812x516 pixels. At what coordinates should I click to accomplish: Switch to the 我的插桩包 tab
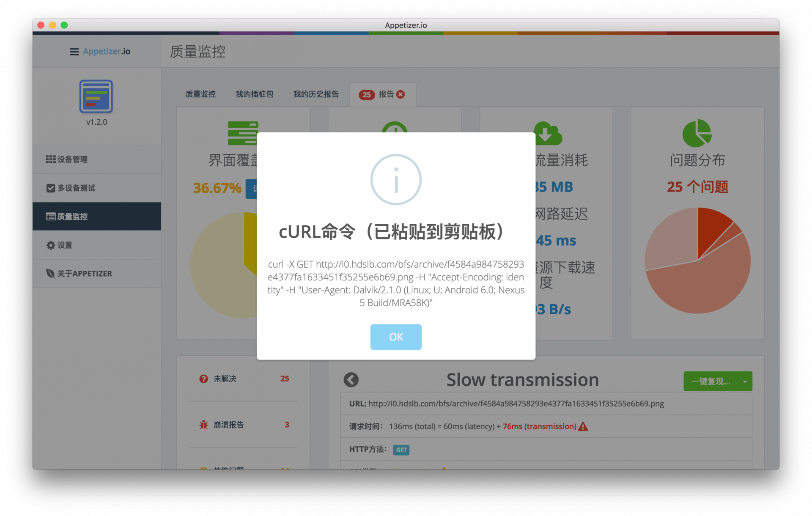[254, 94]
